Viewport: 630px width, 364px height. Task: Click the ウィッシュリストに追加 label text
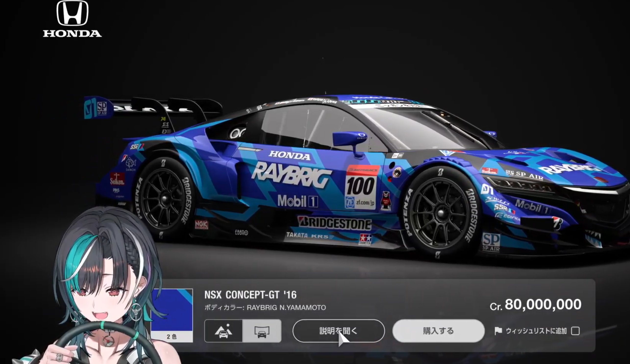point(536,331)
